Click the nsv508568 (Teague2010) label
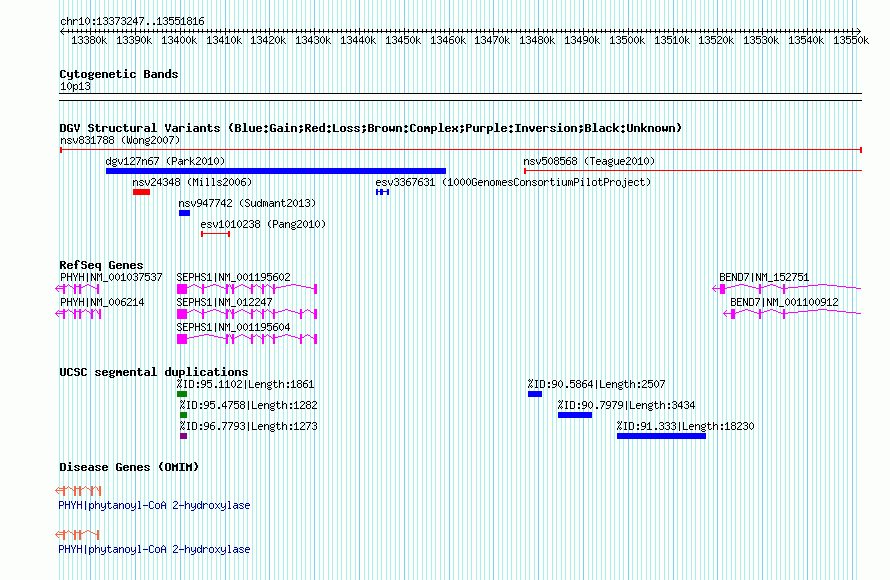This screenshot has width=890, height=580. pos(589,161)
